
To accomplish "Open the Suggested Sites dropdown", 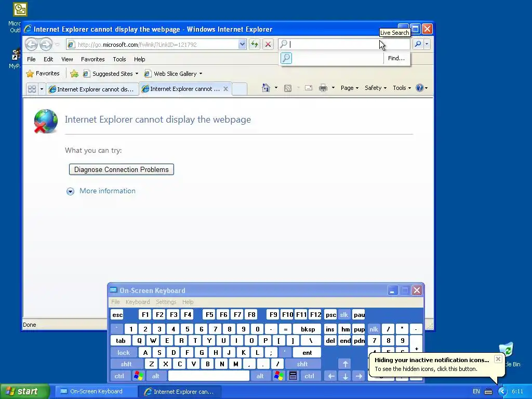I will [x=111, y=74].
